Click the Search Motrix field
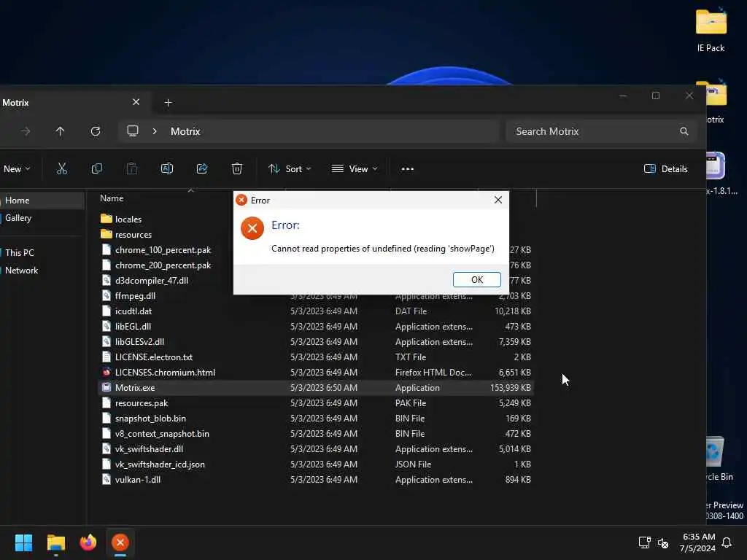The width and height of the screenshot is (747, 560). 602,131
